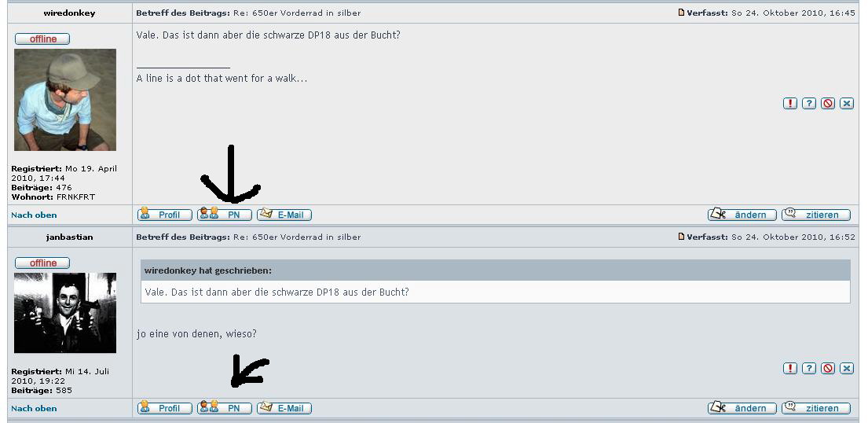
Task: Delete wiredonkey's post with the X icon
Action: (847, 103)
